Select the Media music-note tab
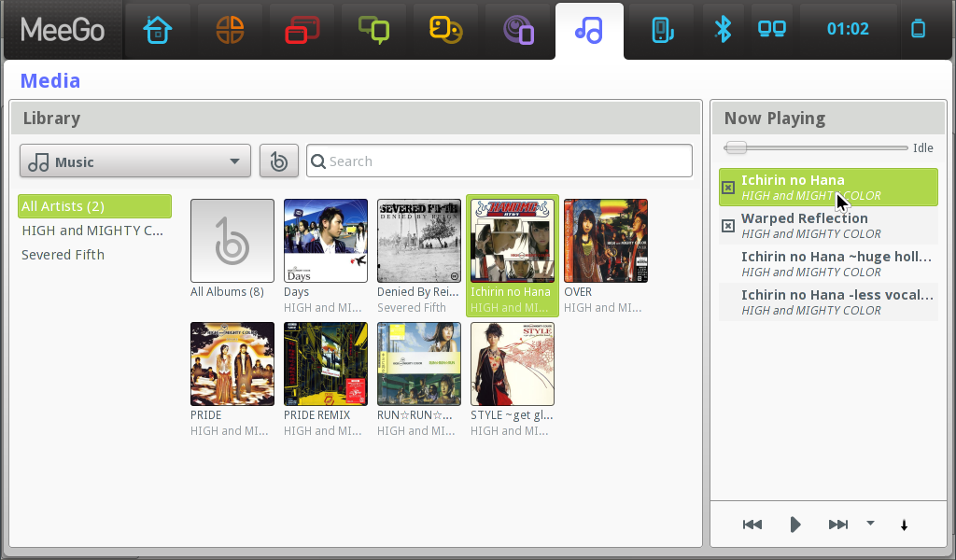The width and height of the screenshot is (956, 560). pyautogui.click(x=589, y=29)
